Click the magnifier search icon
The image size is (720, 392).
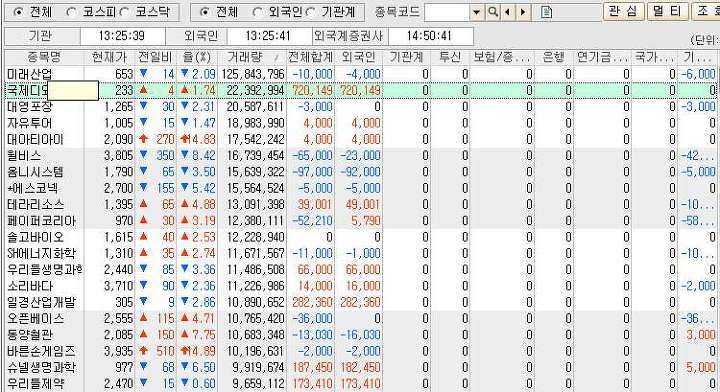[493, 12]
